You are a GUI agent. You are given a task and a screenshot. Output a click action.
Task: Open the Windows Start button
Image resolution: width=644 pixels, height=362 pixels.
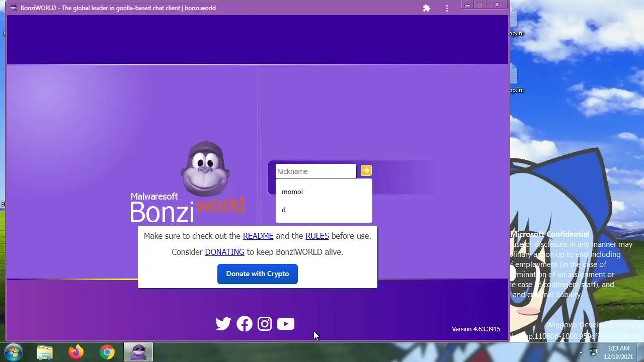13,352
